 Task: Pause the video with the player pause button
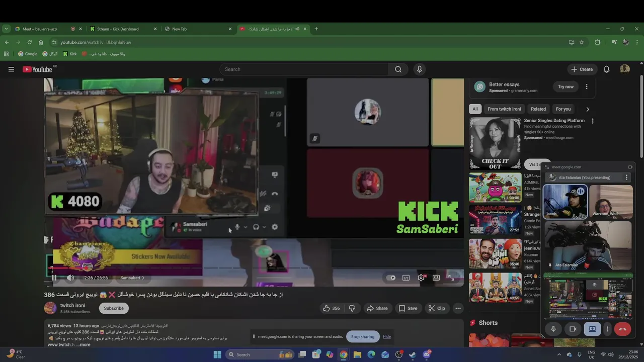coord(54,278)
